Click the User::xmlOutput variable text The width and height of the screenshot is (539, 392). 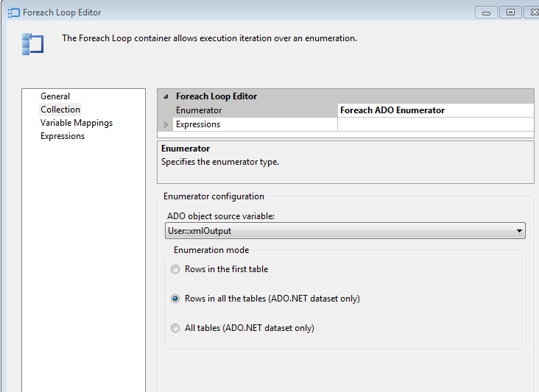tap(200, 231)
